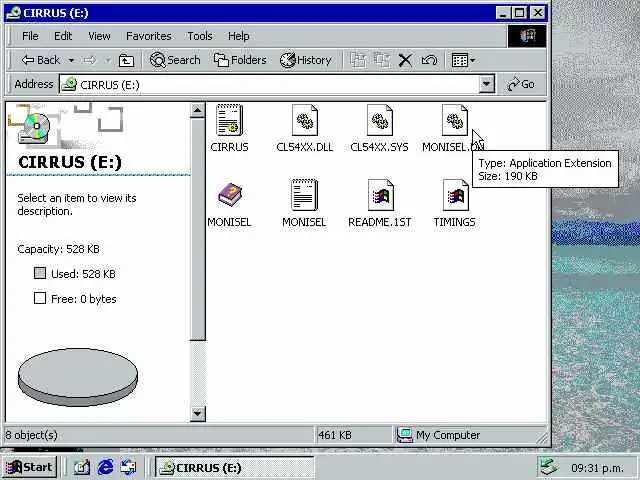Click the '461 KB' status bar entry
Image resolution: width=640 pixels, height=480 pixels.
pyautogui.click(x=335, y=435)
